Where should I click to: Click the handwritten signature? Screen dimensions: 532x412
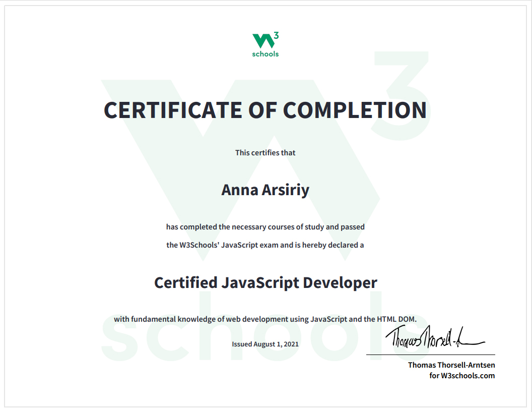tap(434, 337)
